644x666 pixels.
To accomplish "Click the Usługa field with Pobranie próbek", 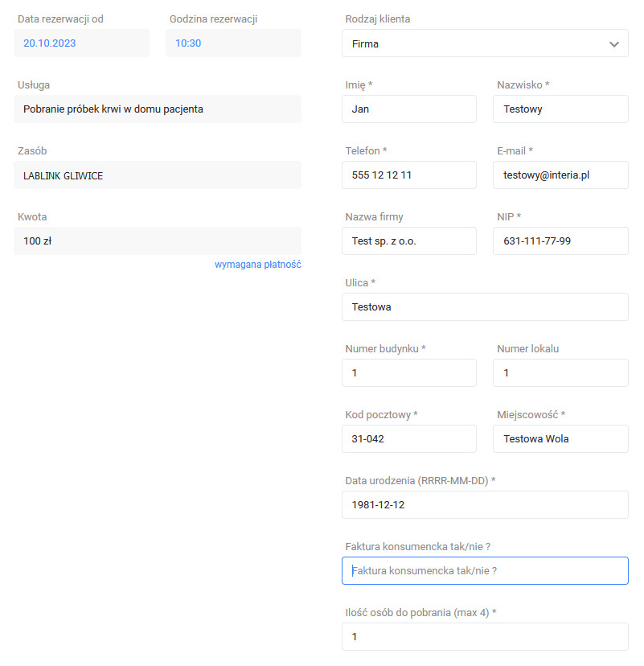I will coord(158,109).
